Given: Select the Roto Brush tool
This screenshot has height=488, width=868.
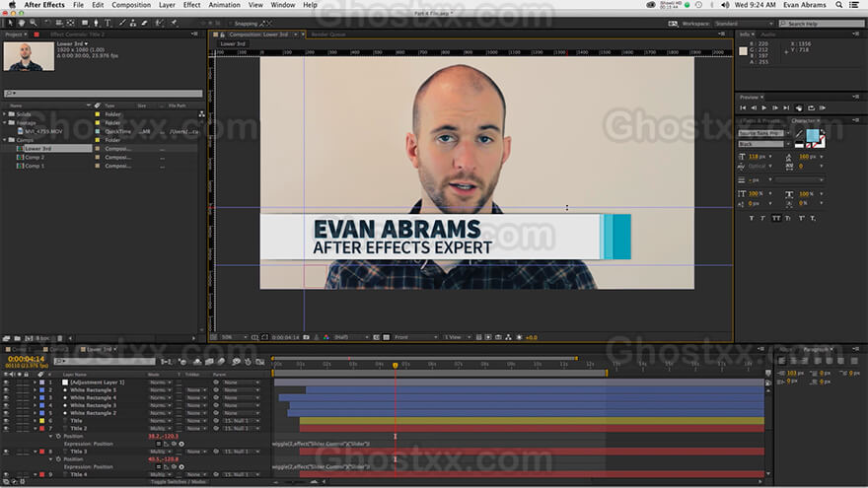Looking at the screenshot, I should point(160,23).
